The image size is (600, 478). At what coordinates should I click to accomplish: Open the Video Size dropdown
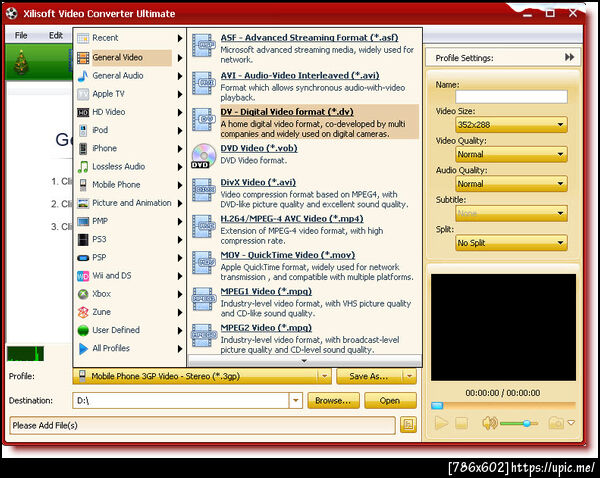tap(511, 125)
